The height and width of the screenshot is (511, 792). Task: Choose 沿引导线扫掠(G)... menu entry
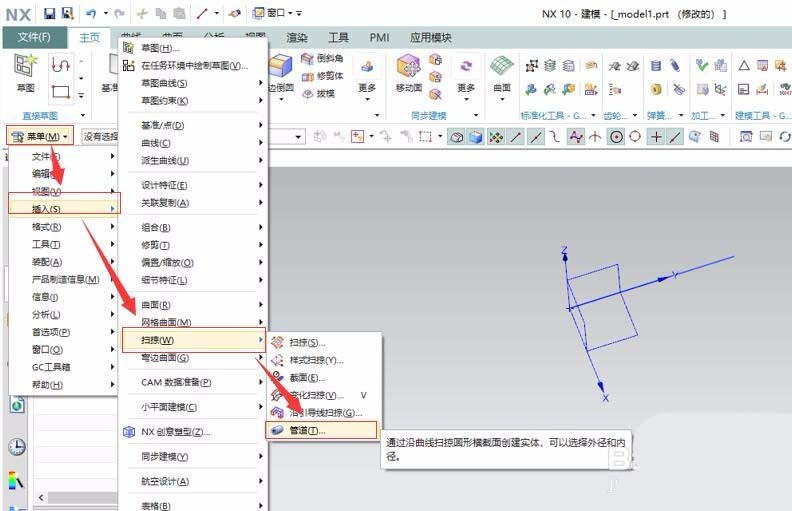[x=324, y=413]
